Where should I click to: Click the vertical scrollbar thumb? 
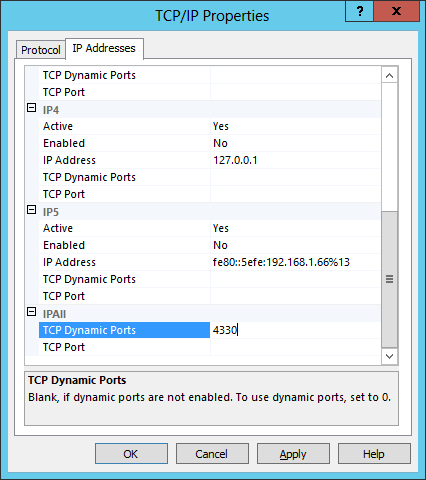click(389, 279)
